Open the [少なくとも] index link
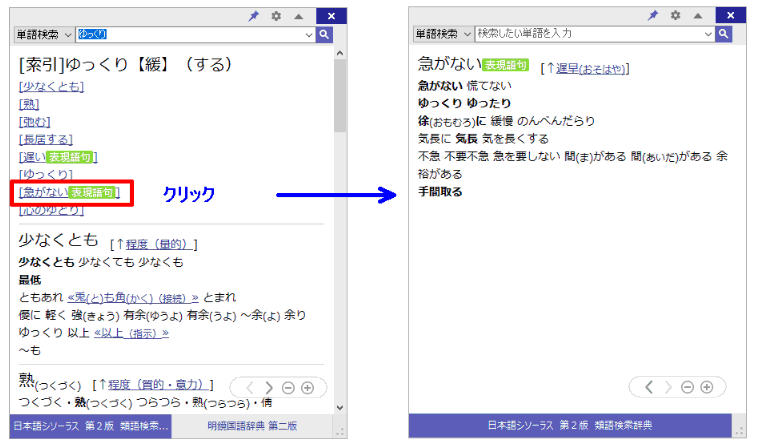The width and height of the screenshot is (758, 446). click(51, 86)
